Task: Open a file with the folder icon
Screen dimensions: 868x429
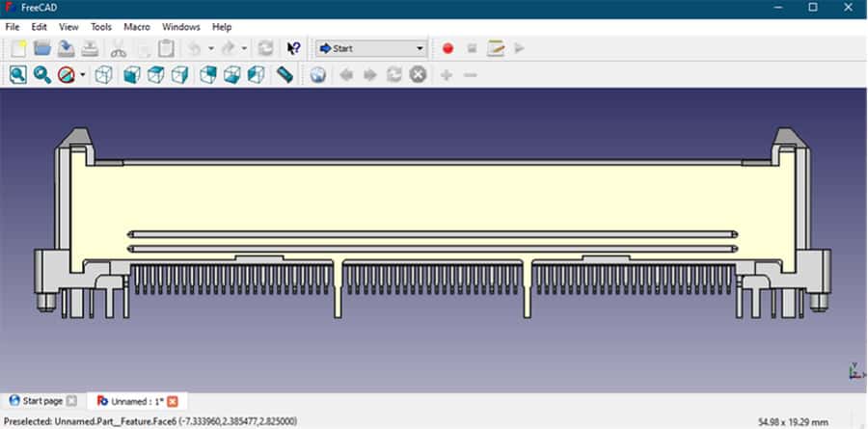Action: 42,49
